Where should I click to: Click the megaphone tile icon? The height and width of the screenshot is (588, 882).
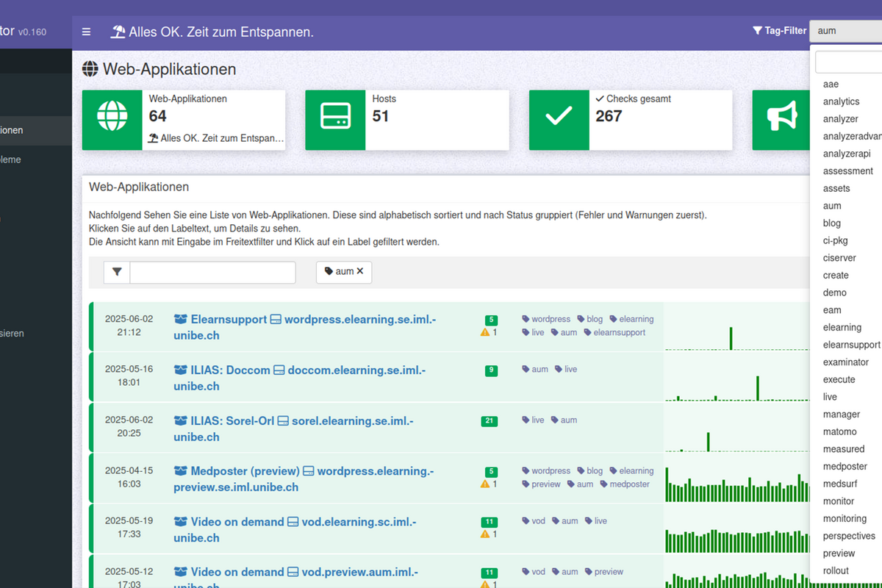click(782, 120)
